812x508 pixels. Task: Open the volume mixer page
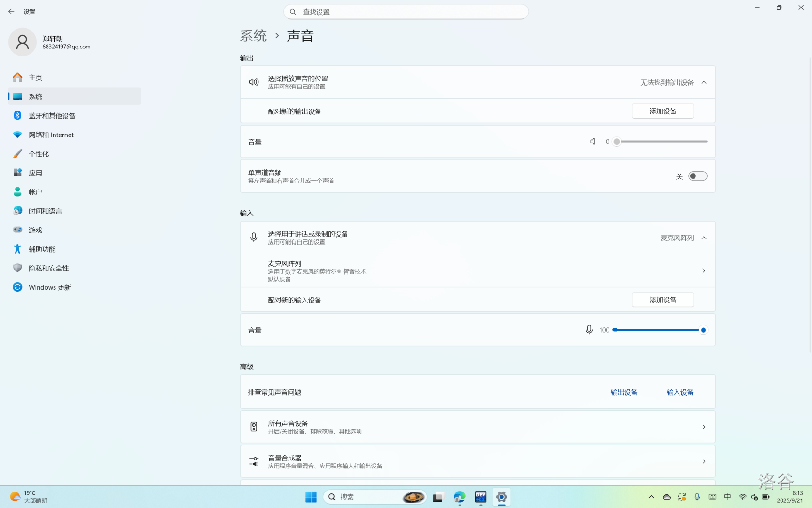point(477,461)
